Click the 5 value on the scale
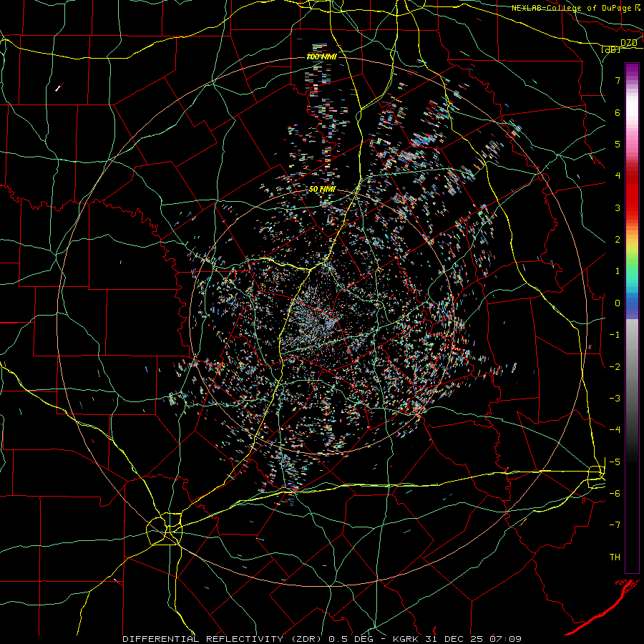 pos(618,144)
